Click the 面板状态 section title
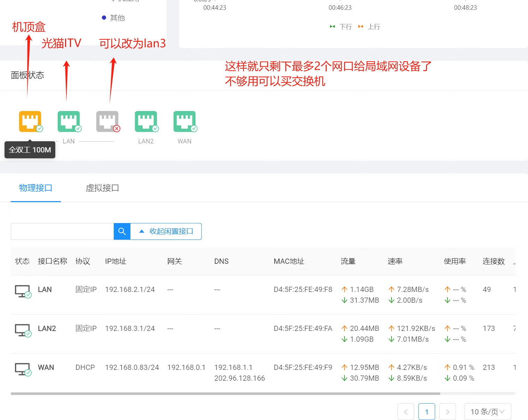This screenshot has width=528, height=420. point(27,75)
